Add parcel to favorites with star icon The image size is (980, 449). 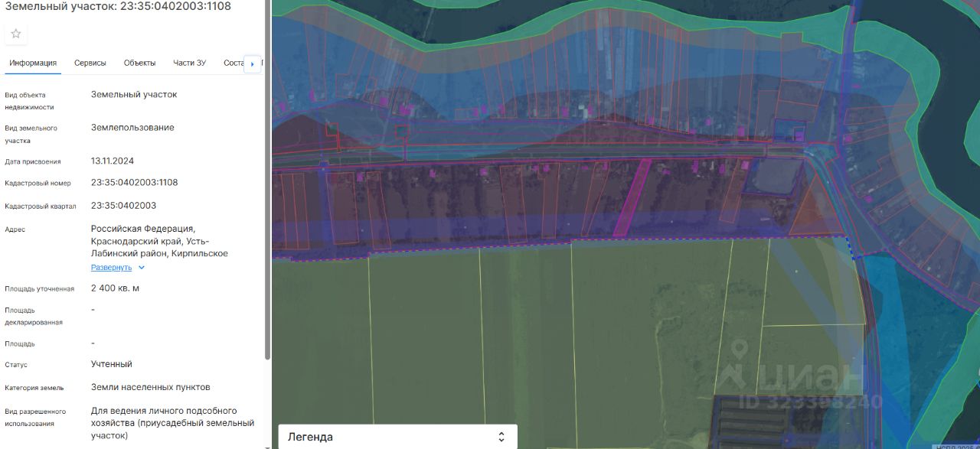point(16,34)
